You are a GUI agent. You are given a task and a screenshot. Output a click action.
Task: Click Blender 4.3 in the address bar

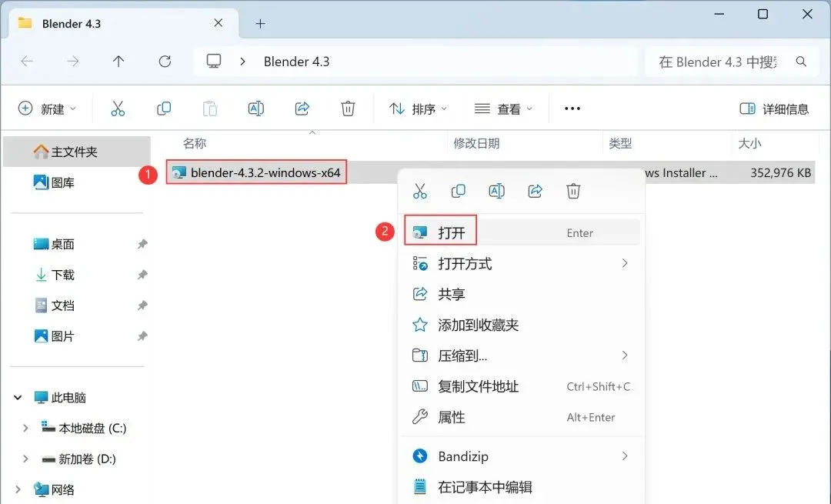(296, 62)
